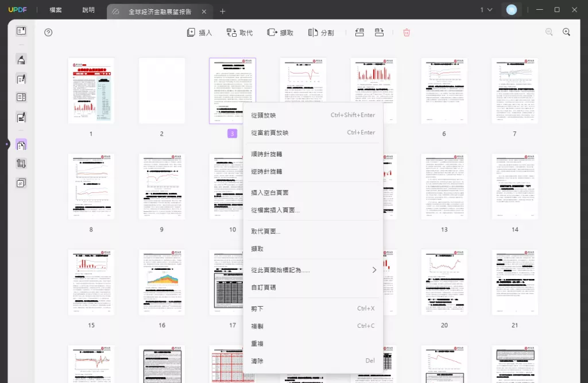
Task: Select the page 1 thumbnail
Action: [91, 91]
